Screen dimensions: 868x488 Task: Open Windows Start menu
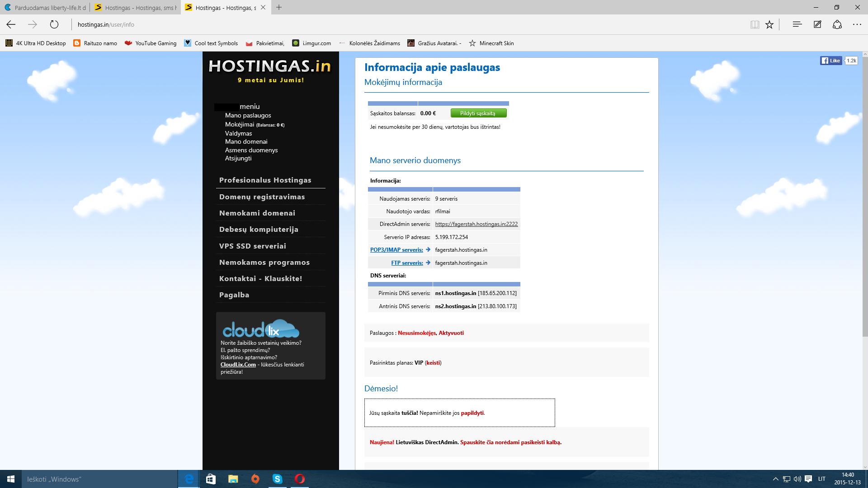pyautogui.click(x=11, y=479)
